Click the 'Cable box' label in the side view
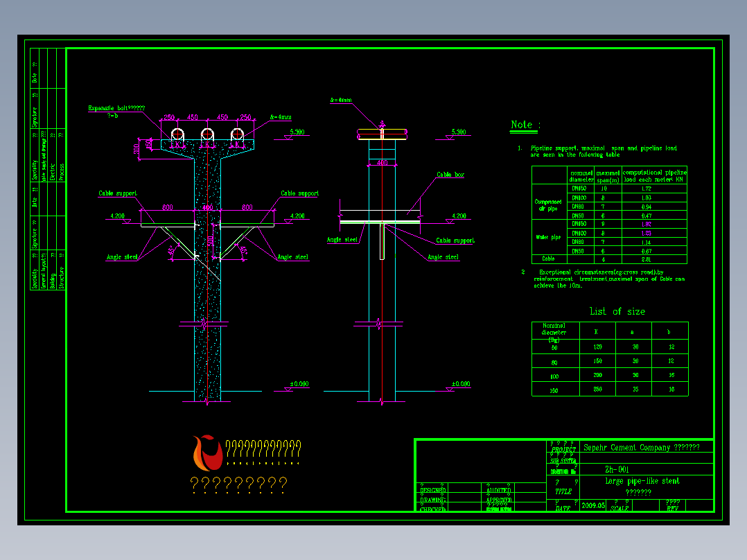Screen dimensions: 747x560 (450, 175)
